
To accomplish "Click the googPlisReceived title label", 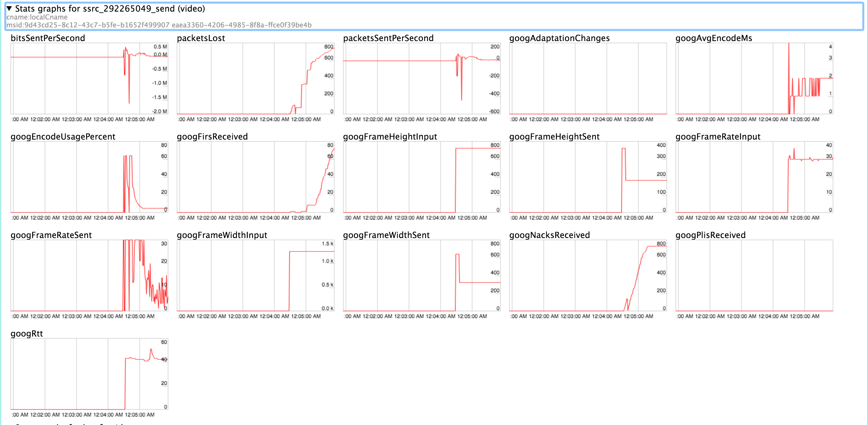I will (x=710, y=235).
